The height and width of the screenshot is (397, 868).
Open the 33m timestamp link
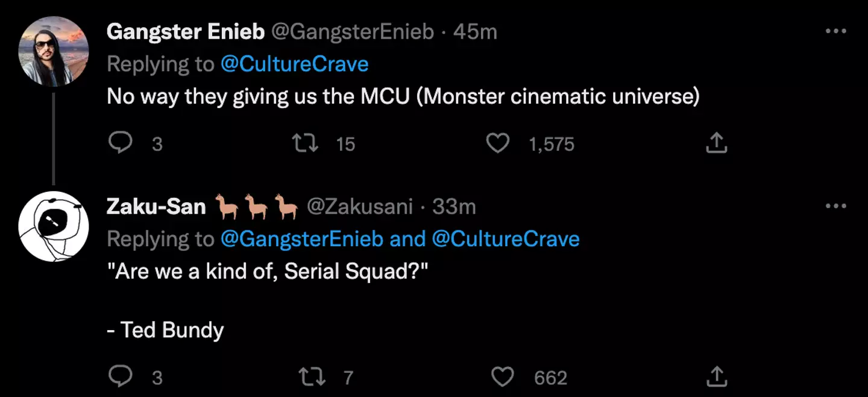pos(454,206)
